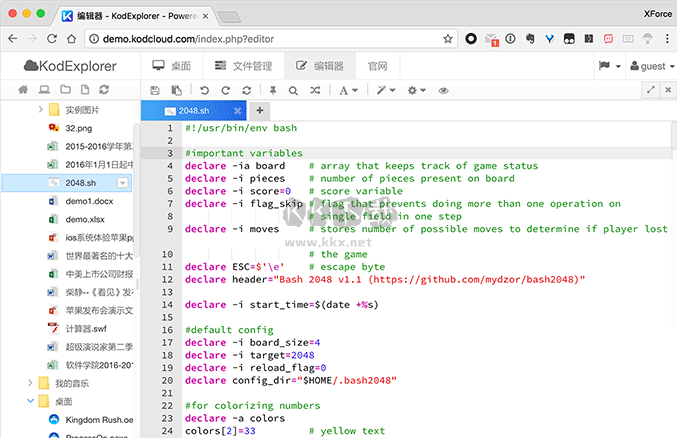Click the new folder icon in sidebar

click(x=64, y=90)
